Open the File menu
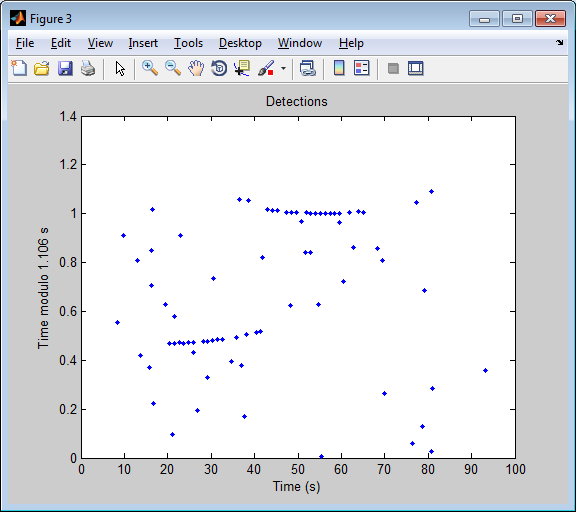The height and width of the screenshot is (512, 576). [25, 43]
